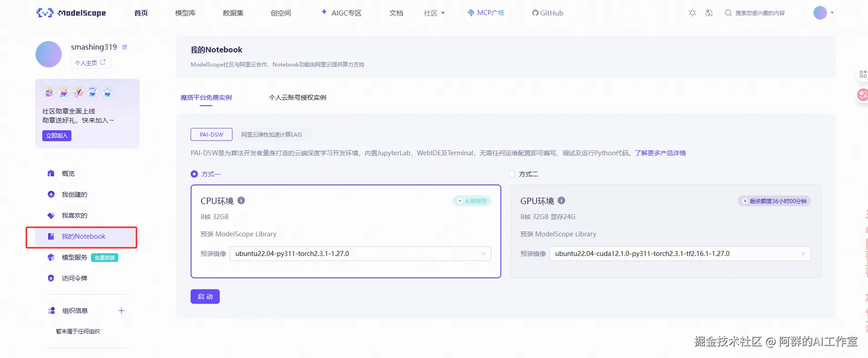Click the edit icon next to smashing319
Image resolution: width=868 pixels, height=358 pixels.
pyautogui.click(x=125, y=47)
